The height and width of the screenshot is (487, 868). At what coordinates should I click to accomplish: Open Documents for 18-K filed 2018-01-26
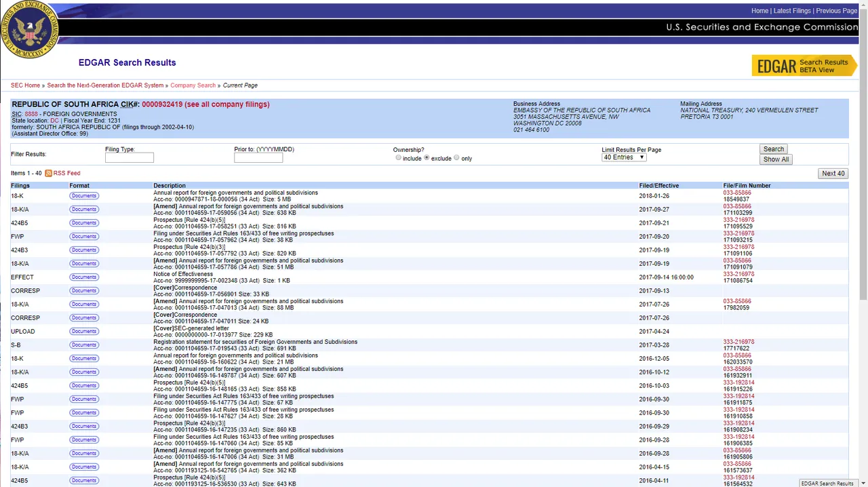pyautogui.click(x=83, y=196)
